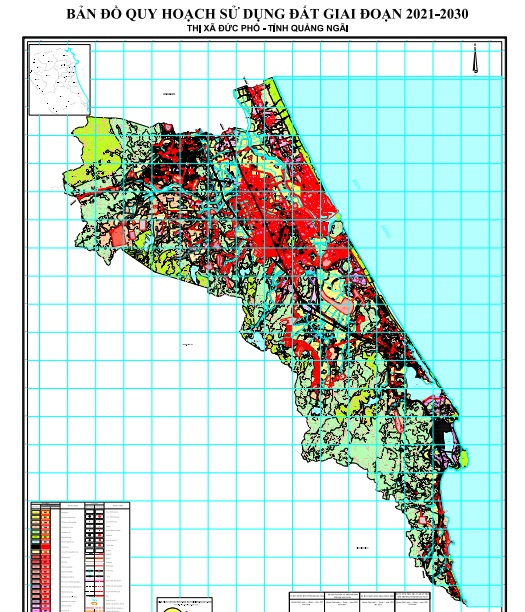This screenshot has width=525, height=612.
Task: Click the last cell of bottom-right title block
Action: coord(412,601)
